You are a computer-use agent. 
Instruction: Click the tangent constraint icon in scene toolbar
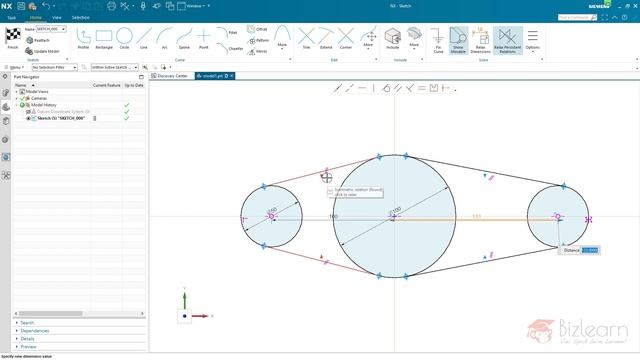(386, 88)
